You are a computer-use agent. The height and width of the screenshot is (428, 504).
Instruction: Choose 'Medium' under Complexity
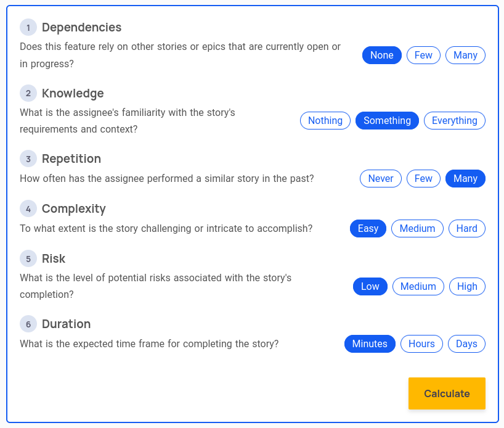point(417,229)
